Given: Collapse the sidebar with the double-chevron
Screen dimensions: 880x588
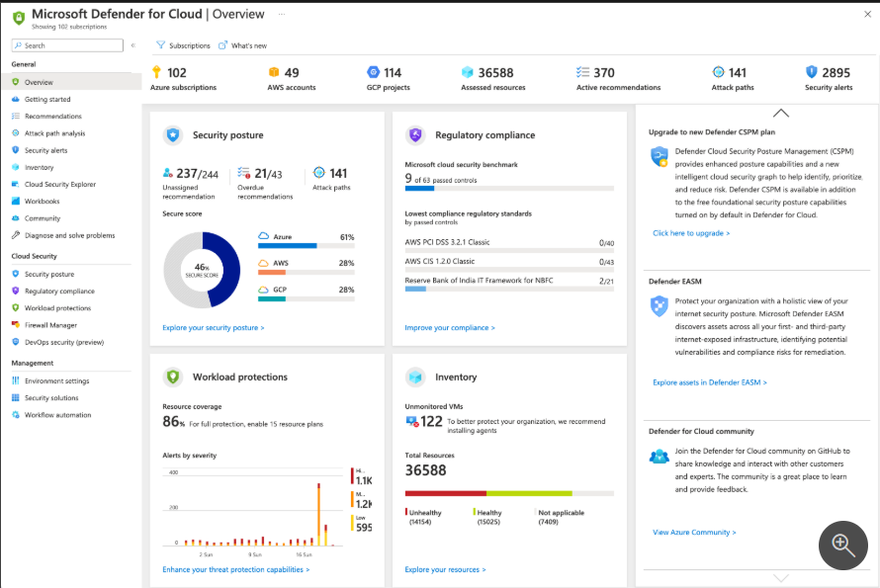Looking at the screenshot, I should 133,45.
